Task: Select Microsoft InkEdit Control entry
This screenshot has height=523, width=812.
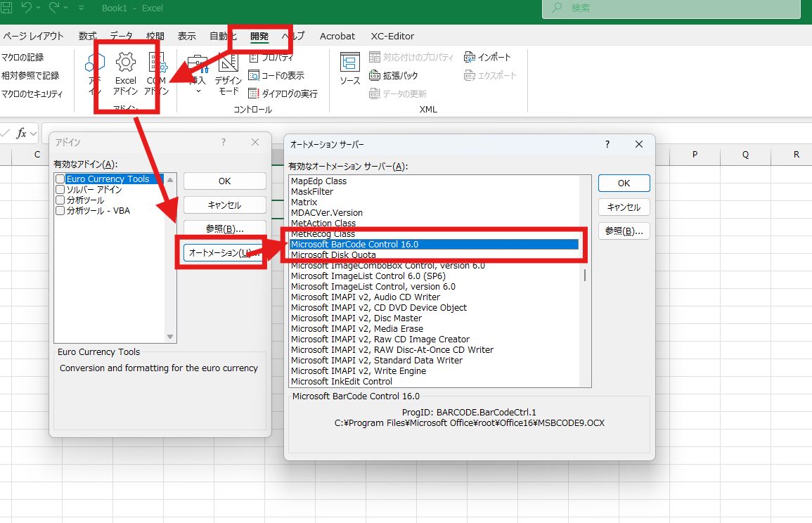Action: pos(434,382)
